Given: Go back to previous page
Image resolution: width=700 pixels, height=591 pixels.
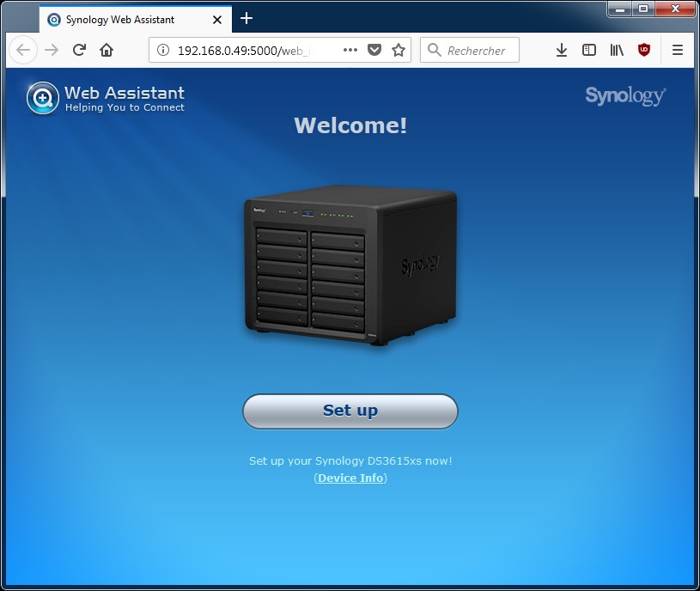Looking at the screenshot, I should tap(23, 51).
